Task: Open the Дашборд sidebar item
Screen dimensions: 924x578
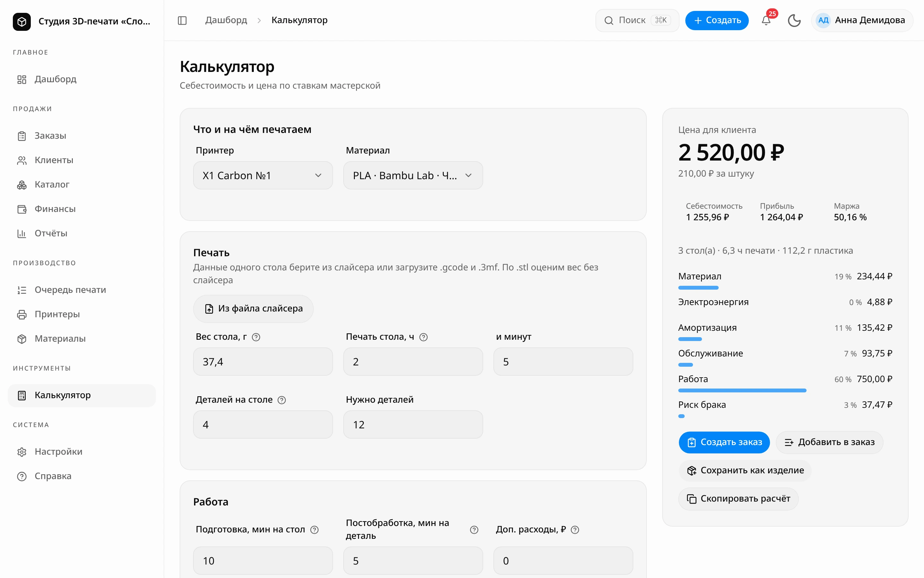Action: (82, 79)
